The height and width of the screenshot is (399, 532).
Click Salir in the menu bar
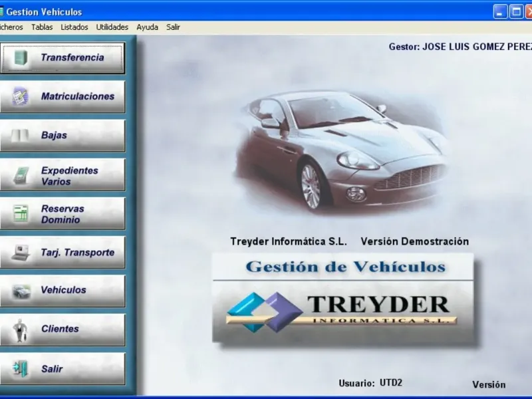point(173,27)
